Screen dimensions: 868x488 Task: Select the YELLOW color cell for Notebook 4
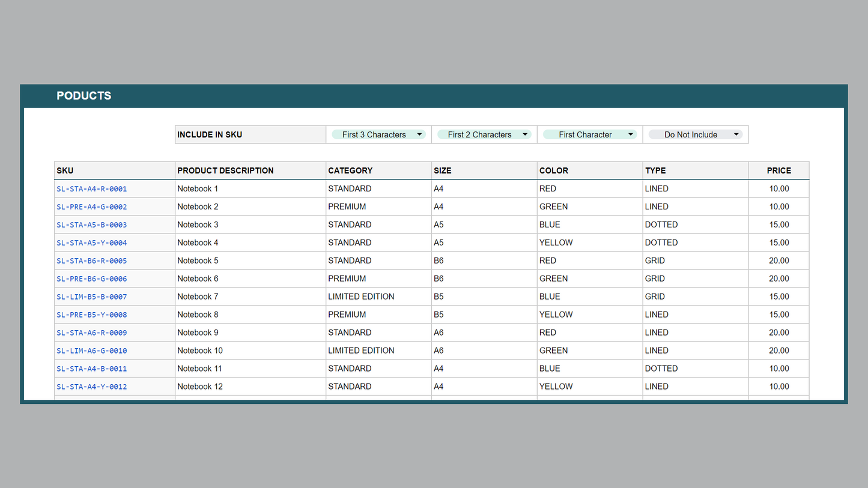556,242
